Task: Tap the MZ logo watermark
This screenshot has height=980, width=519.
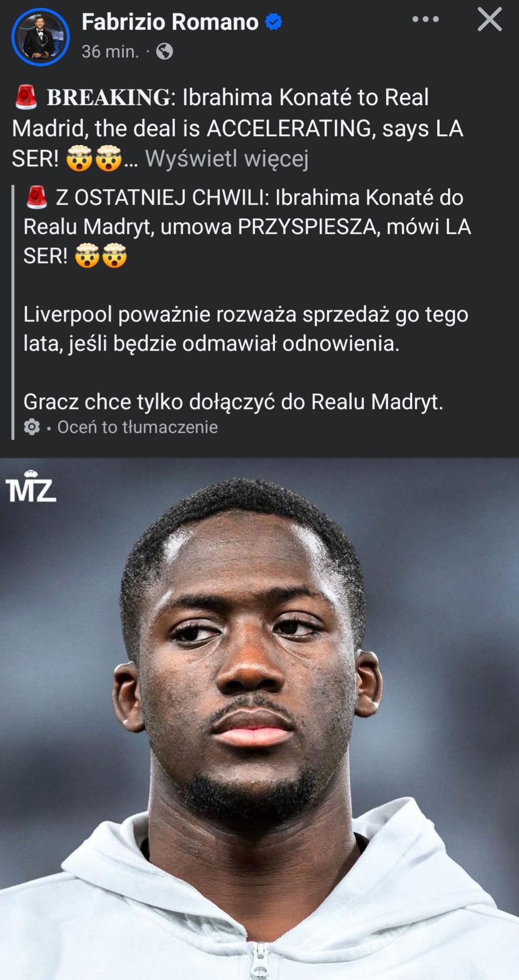Action: [31, 486]
